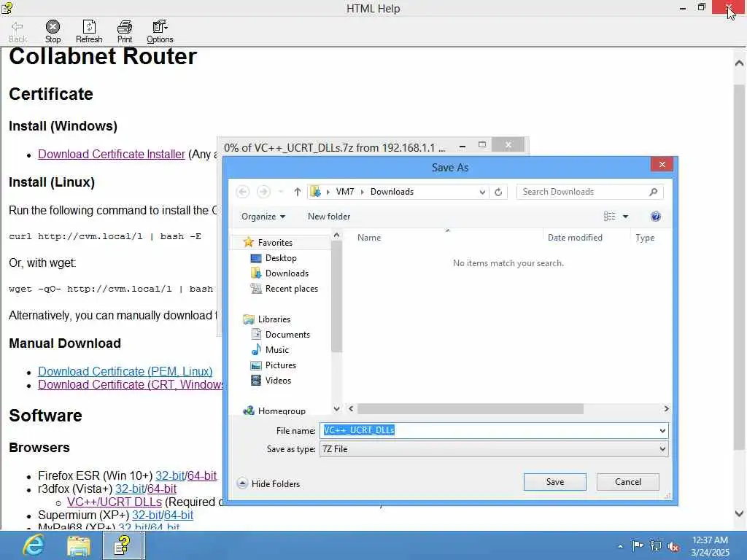This screenshot has height=560, width=747.
Task: Click Download Certificate (CRT, Windows) link
Action: click(131, 385)
